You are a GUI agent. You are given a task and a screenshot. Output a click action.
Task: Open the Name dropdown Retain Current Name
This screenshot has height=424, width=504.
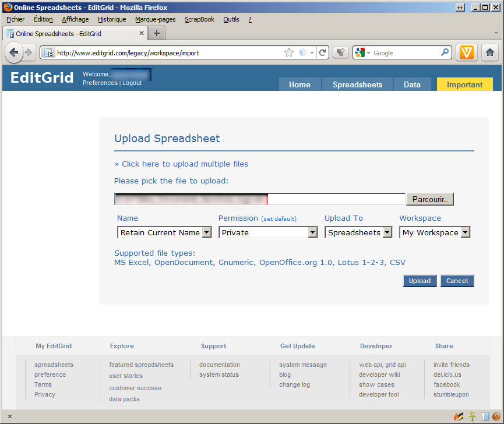[x=164, y=232]
